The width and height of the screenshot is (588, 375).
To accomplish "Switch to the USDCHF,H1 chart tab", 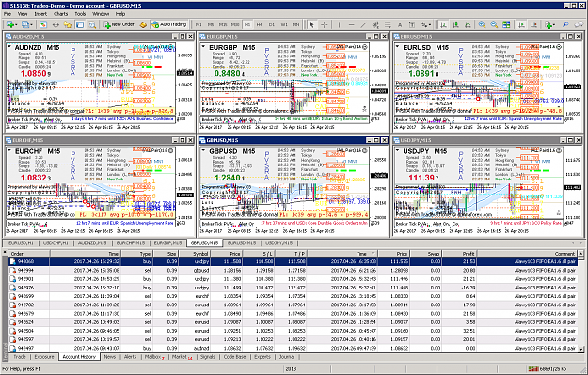I will [x=56, y=243].
